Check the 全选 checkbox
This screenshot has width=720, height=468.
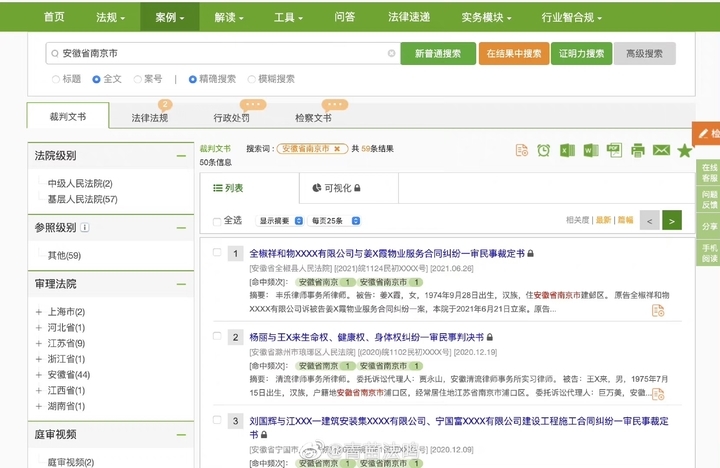(x=217, y=220)
